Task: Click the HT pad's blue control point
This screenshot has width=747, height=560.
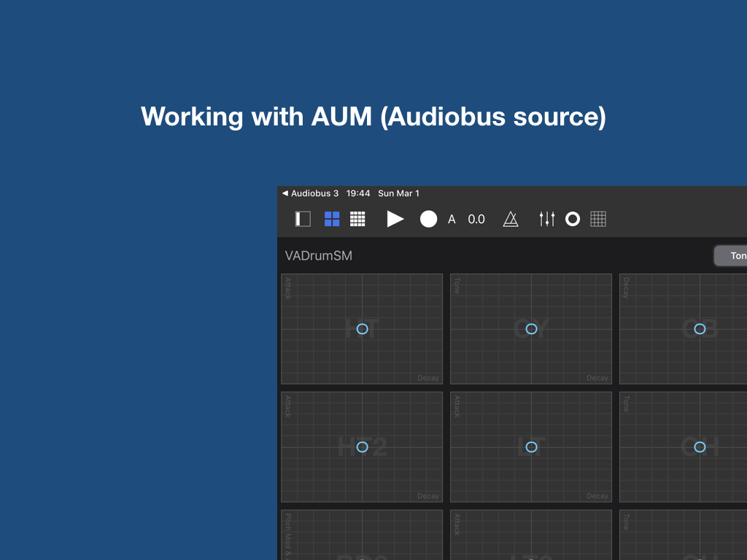Action: point(362,329)
